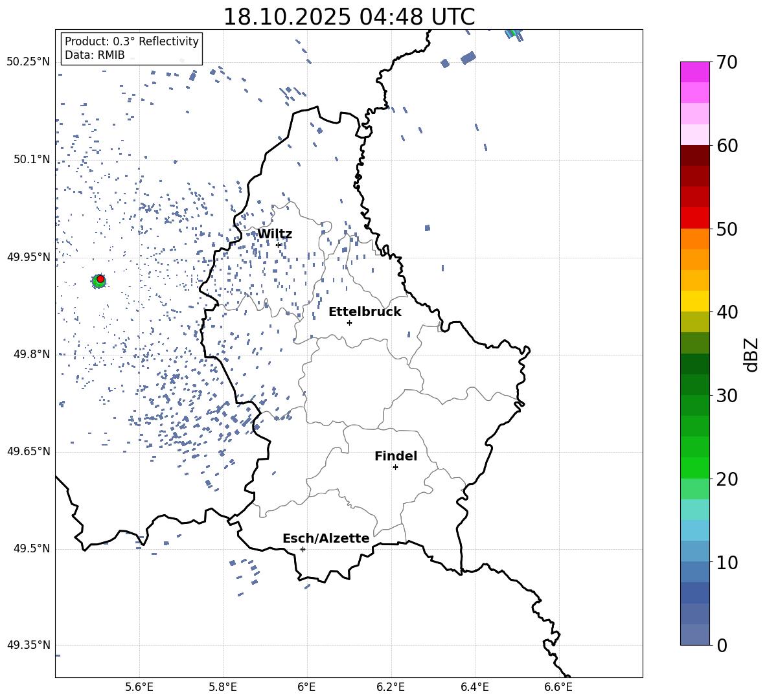Click the 50.1°N latitude label
Screen dimensions: 767x700
(x=32, y=160)
